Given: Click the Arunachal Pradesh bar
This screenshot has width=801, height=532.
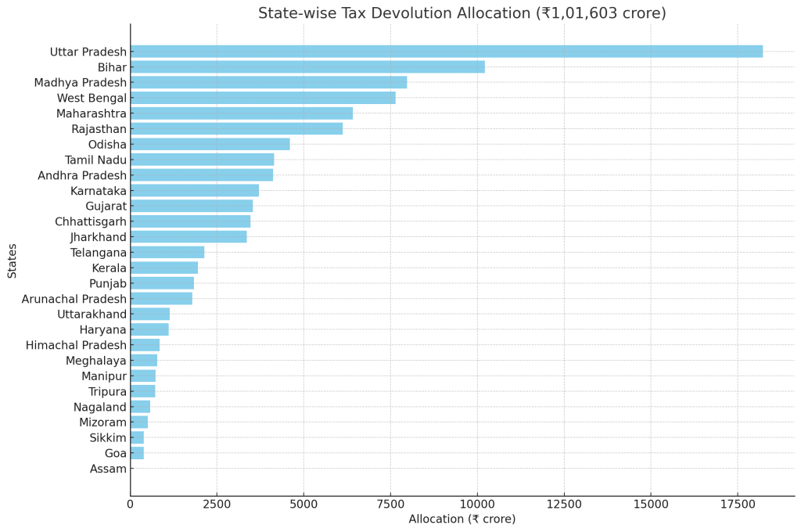Looking at the screenshot, I should coord(161,299).
